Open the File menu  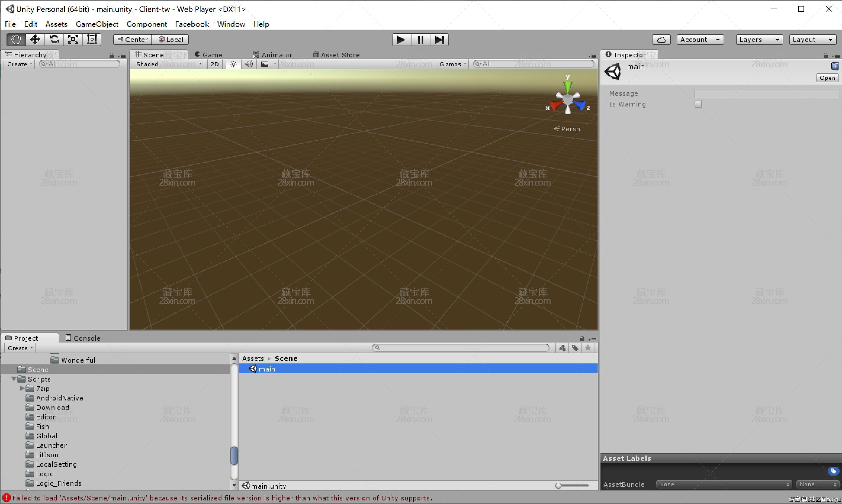coord(10,24)
